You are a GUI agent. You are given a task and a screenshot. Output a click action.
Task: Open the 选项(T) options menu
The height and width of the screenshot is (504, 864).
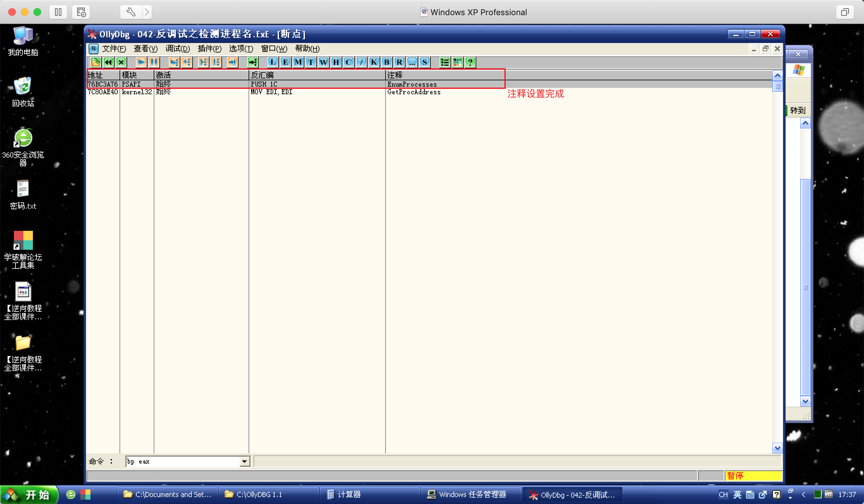pos(241,49)
